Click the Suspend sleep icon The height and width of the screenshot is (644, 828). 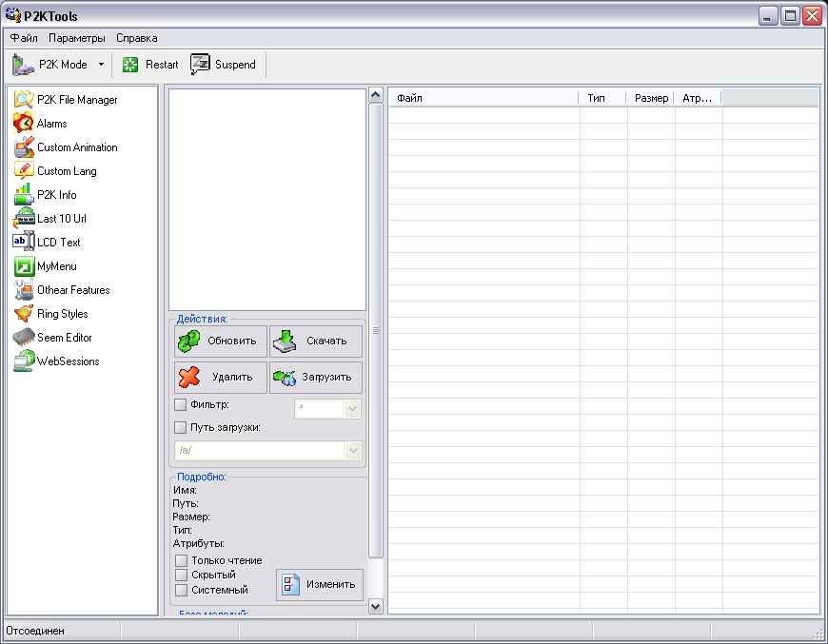coord(200,65)
